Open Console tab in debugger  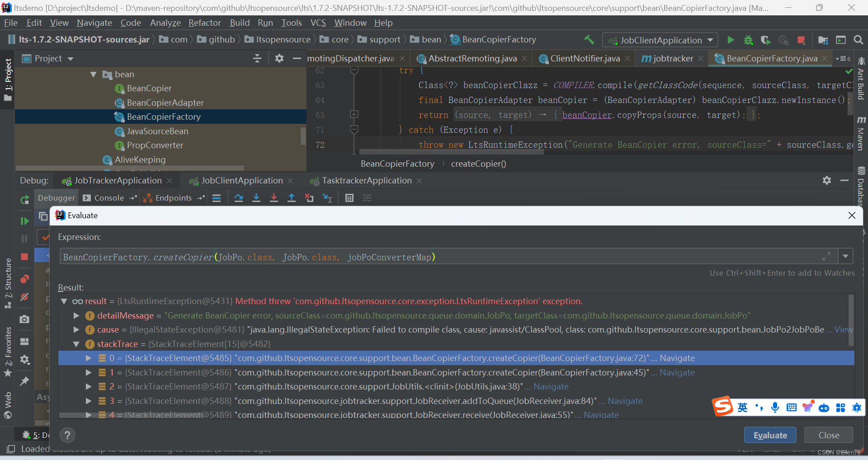108,198
